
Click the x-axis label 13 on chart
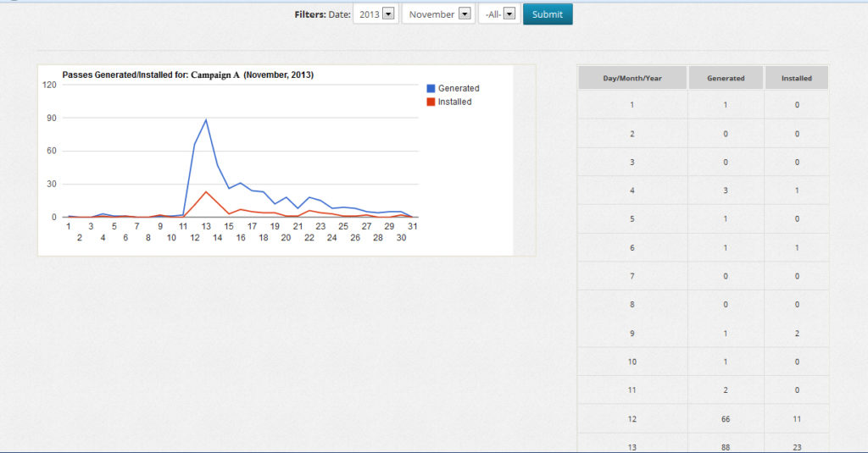[x=206, y=226]
